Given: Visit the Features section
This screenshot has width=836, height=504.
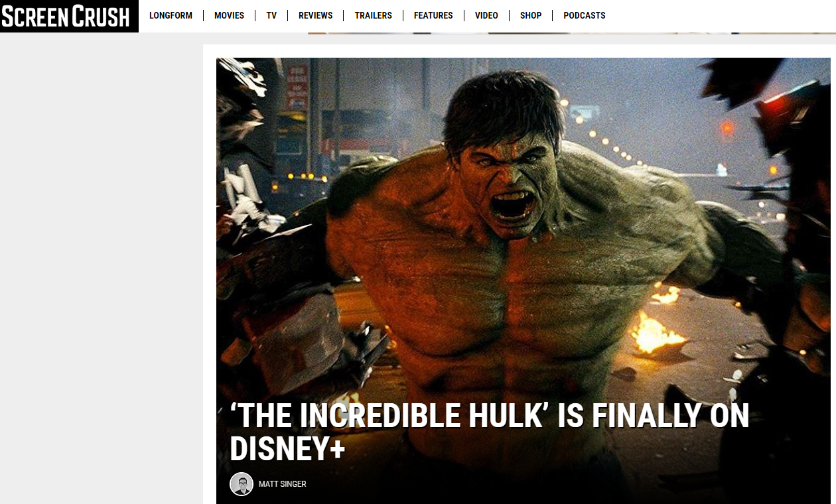Looking at the screenshot, I should pos(433,15).
